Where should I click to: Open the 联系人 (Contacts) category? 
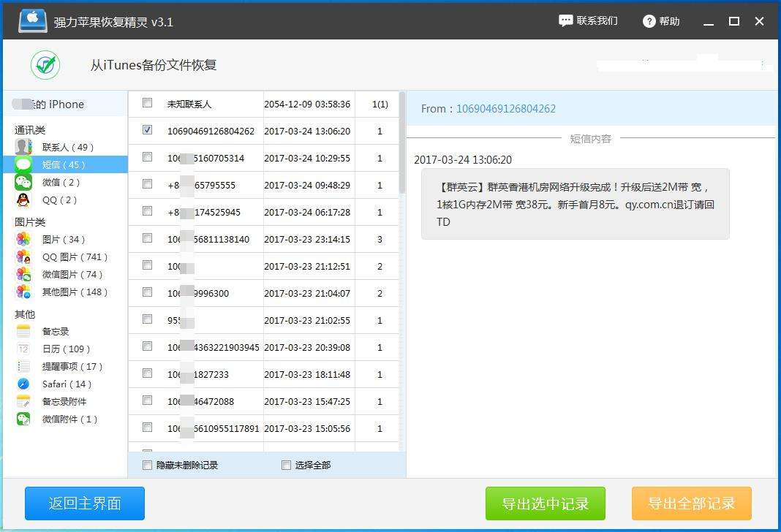coord(45,145)
